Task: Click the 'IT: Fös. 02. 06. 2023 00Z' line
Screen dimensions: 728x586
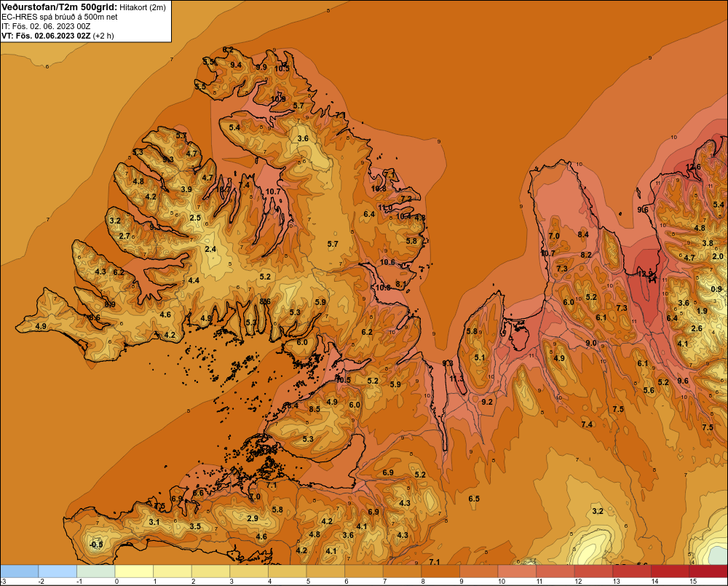Action: (x=46, y=26)
